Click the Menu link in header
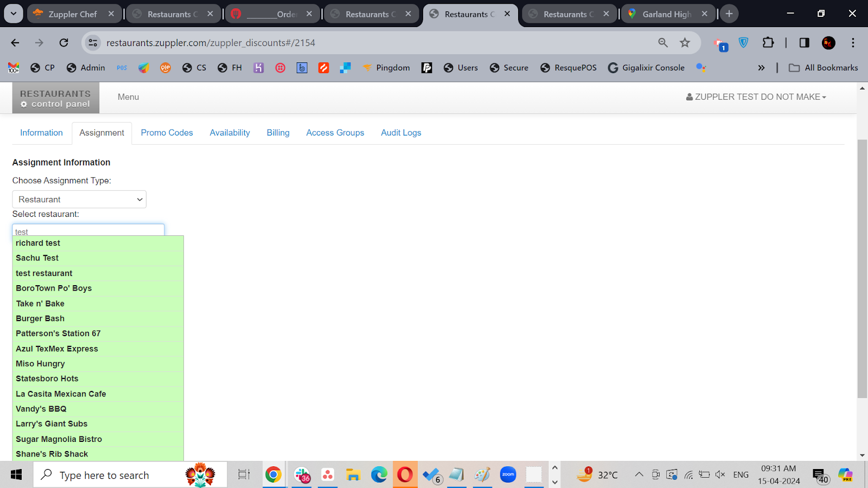868x488 pixels. (x=129, y=97)
